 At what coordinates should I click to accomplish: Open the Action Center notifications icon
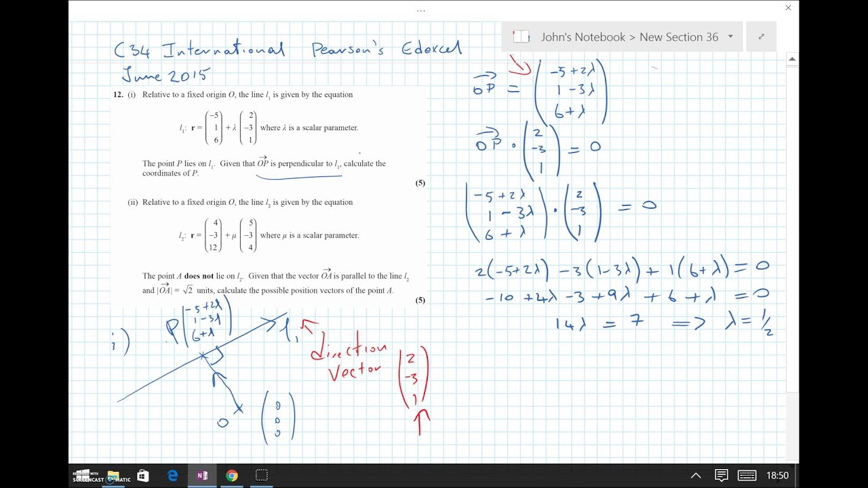coord(722,476)
